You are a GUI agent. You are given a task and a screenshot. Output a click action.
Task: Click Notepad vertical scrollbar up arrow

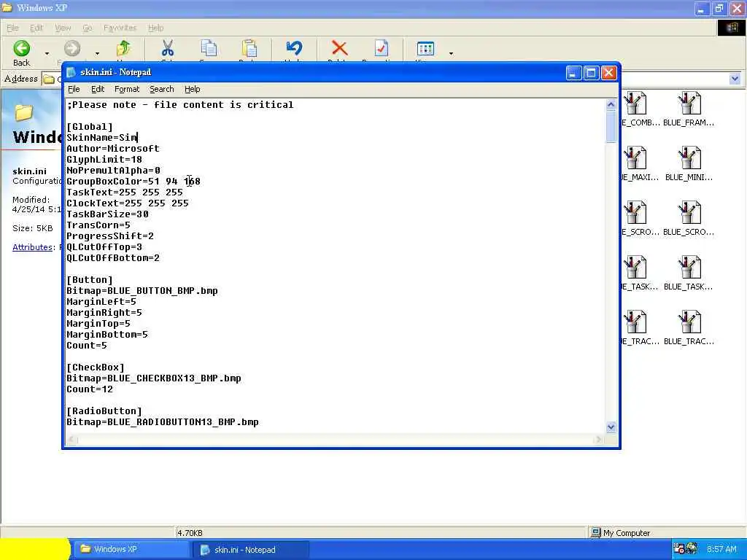(x=611, y=105)
